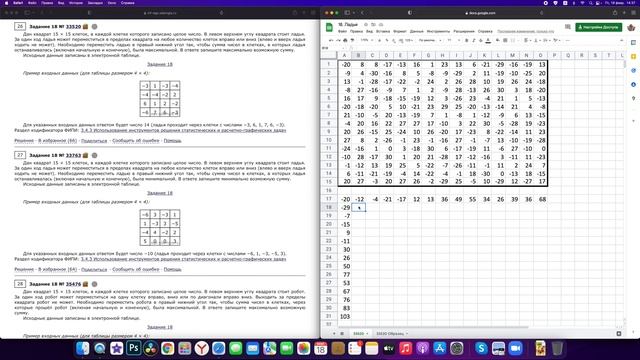This screenshot has height=360, width=640.
Task: Open Zoom from the Dock
Action: 516,348
